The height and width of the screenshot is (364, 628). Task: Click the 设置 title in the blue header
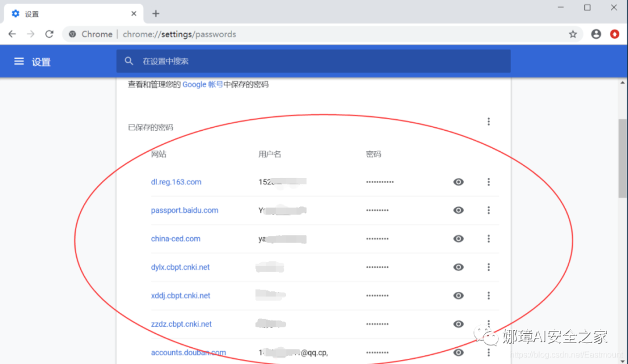point(41,62)
